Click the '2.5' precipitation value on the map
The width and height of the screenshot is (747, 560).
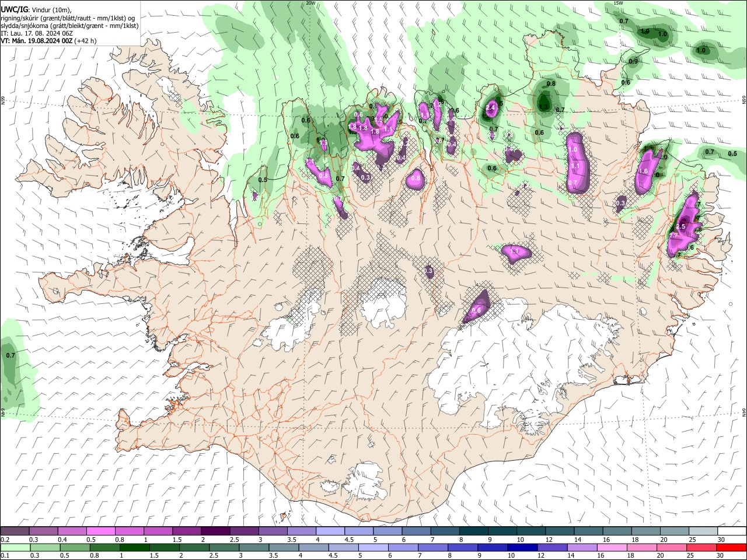(680, 226)
